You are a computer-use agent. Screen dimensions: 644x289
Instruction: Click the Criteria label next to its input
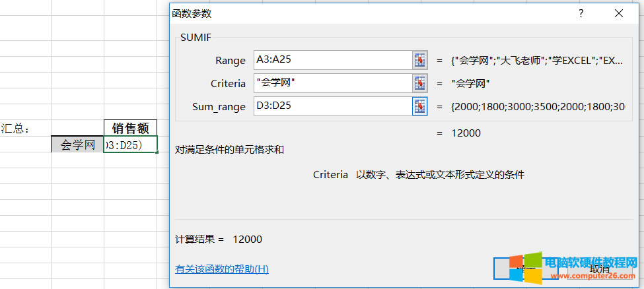click(228, 83)
